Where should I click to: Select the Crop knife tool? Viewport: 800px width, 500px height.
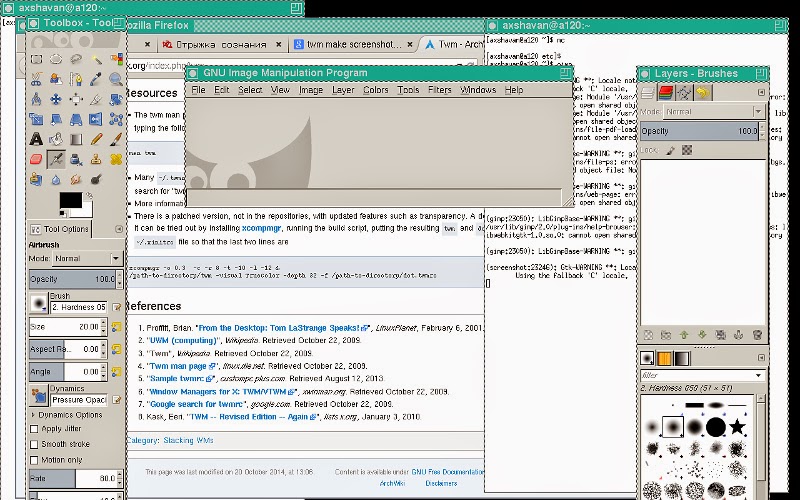pyautogui.click(x=96, y=99)
